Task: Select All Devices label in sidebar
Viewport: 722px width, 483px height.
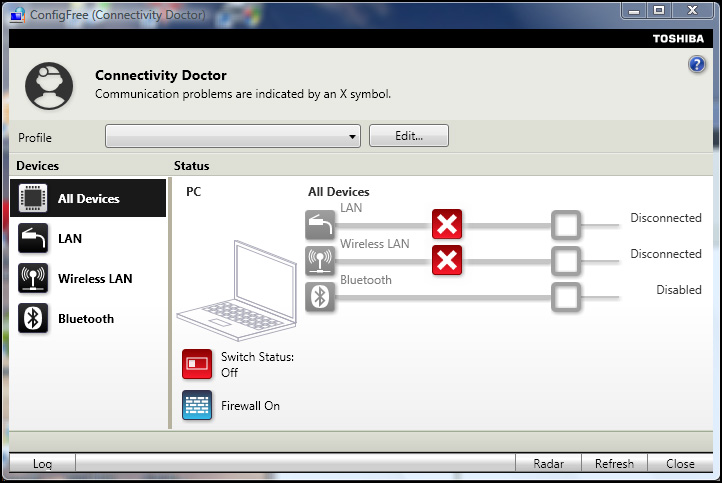Action: pos(89,198)
